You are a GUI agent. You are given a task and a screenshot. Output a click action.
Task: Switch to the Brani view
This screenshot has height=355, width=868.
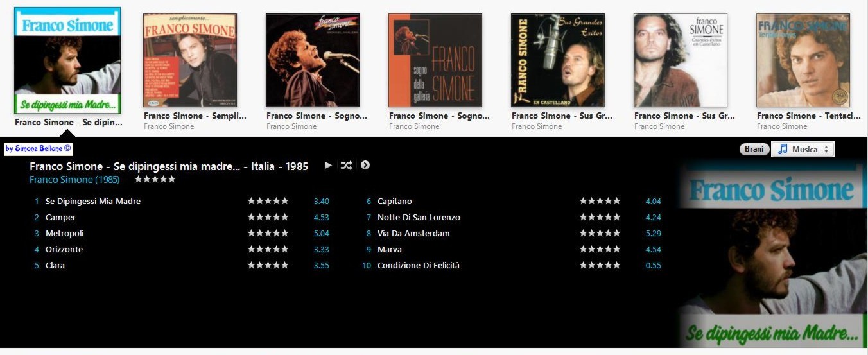[x=754, y=149]
